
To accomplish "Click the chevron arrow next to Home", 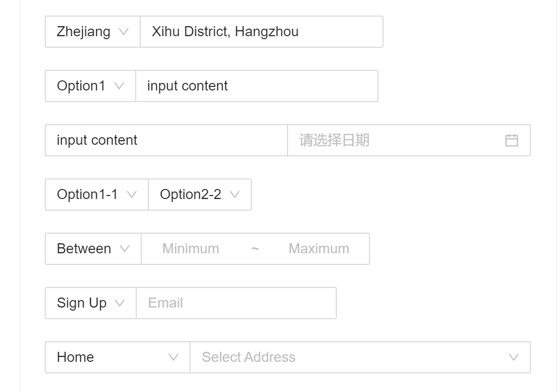I will click(173, 357).
